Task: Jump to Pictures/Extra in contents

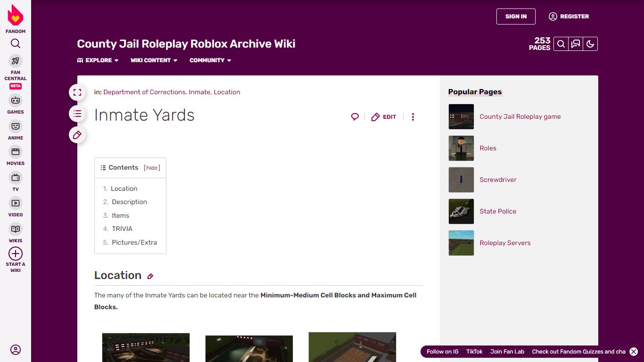Action: (x=134, y=242)
